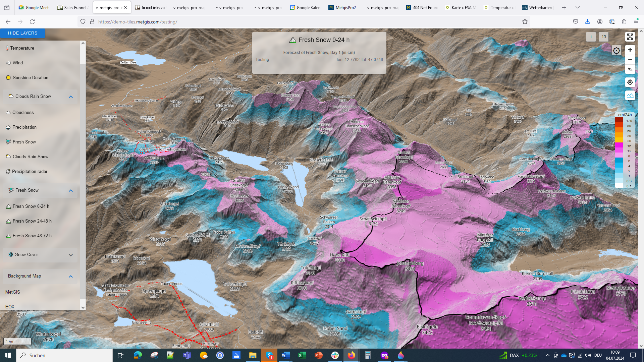The image size is (644, 362).
Task: Click the magenta 16 cm legend swatch
Action: pos(619,146)
